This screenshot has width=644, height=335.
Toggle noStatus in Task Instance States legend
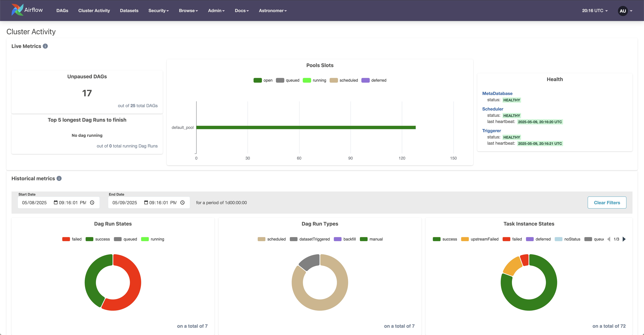[x=568, y=239]
